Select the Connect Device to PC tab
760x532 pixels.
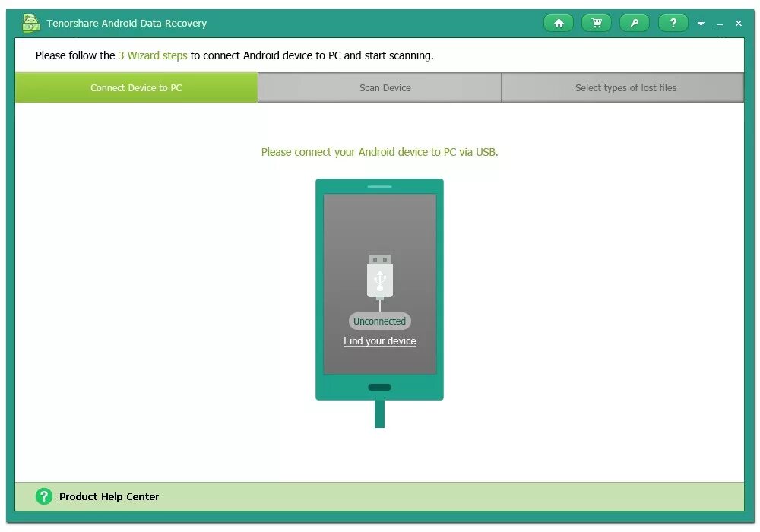pos(136,87)
